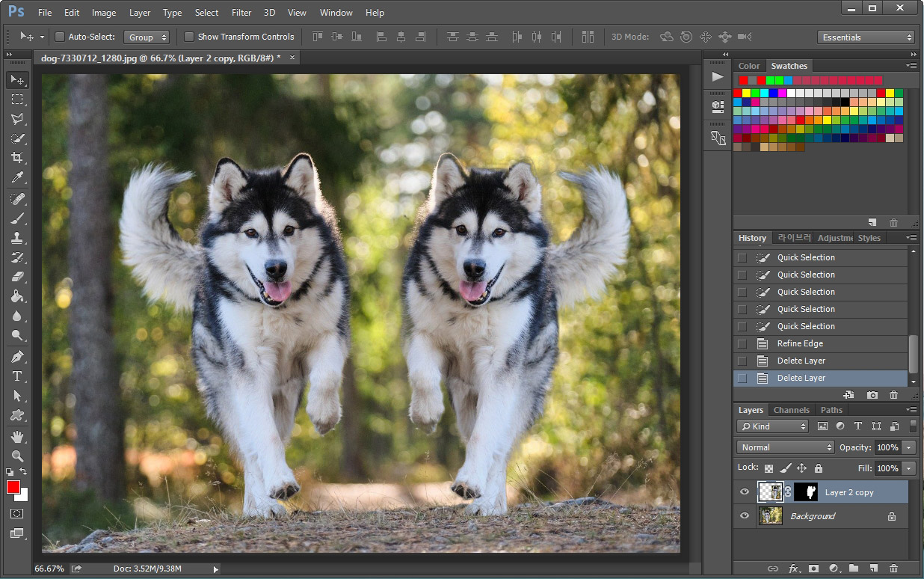This screenshot has height=579, width=924.
Task: Open the Opacity slider dropdown arrow
Action: click(909, 447)
